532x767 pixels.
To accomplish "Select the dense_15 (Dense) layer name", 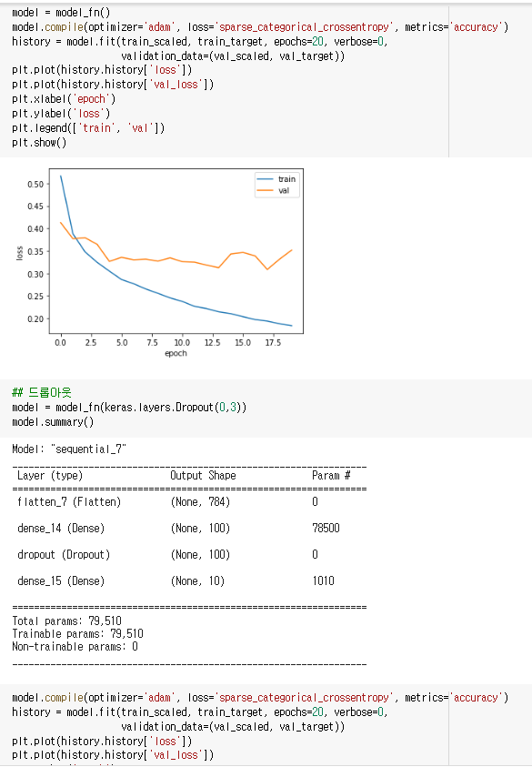I will [61, 581].
